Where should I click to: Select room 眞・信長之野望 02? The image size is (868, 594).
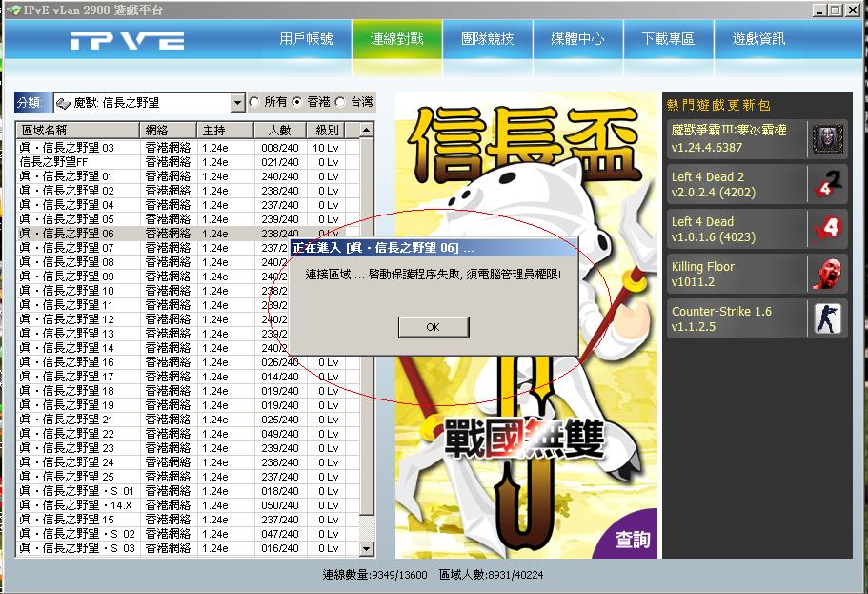pos(189,191)
